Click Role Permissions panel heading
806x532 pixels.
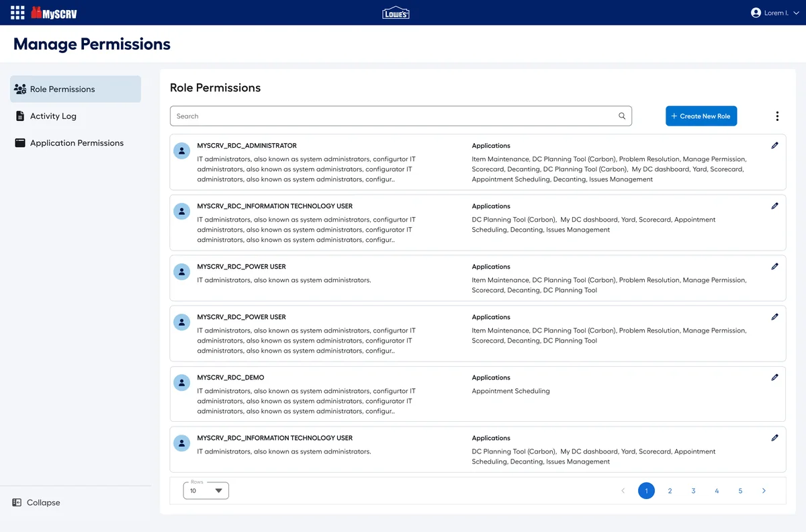[x=215, y=88]
